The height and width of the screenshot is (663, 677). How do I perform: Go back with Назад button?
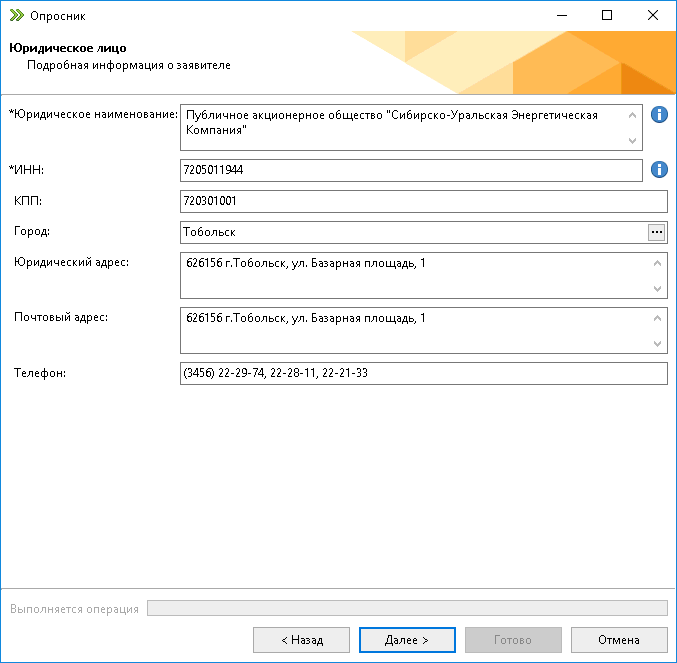tap(301, 640)
